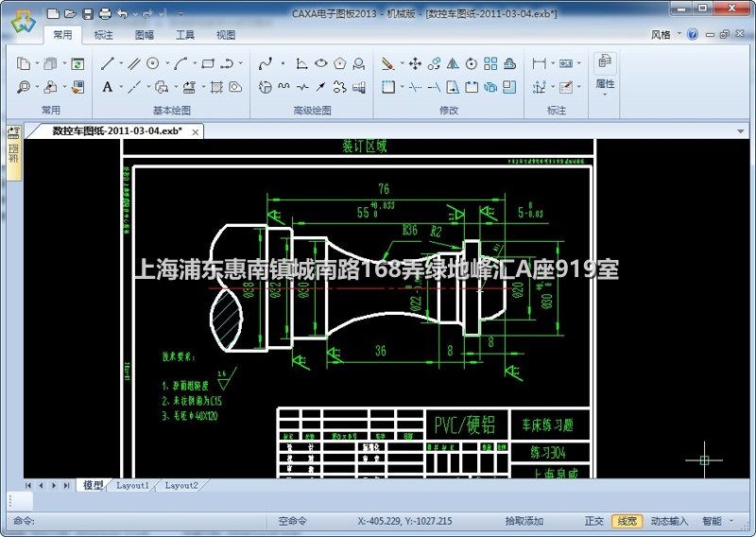Click the Trim tool icon

(415, 87)
